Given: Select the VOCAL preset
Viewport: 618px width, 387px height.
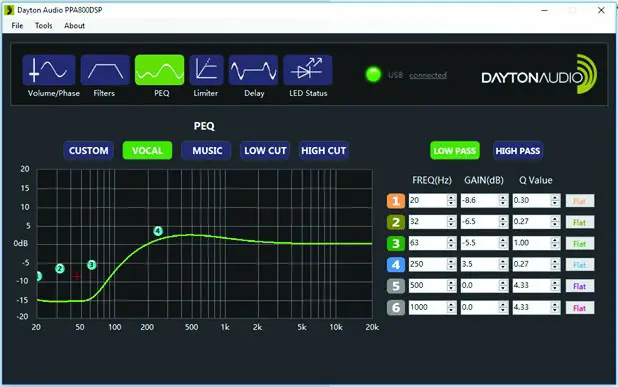Looking at the screenshot, I should [147, 151].
